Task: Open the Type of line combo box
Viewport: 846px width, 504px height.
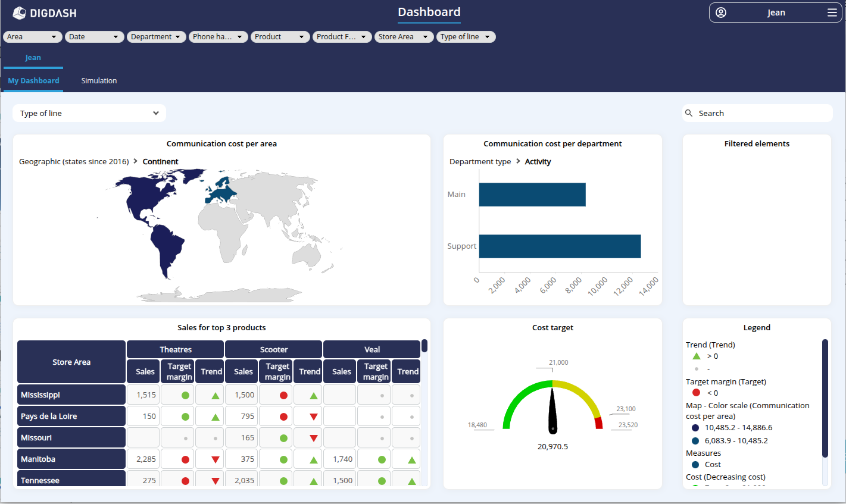Action: coord(89,113)
